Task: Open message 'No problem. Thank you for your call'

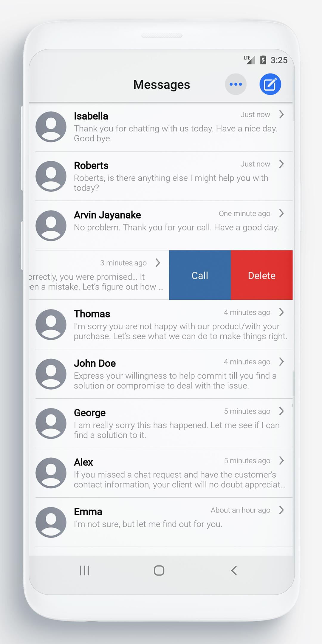Action: (x=177, y=227)
